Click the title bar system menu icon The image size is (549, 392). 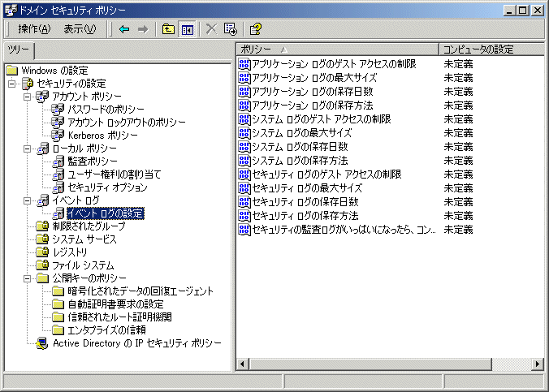11,11
